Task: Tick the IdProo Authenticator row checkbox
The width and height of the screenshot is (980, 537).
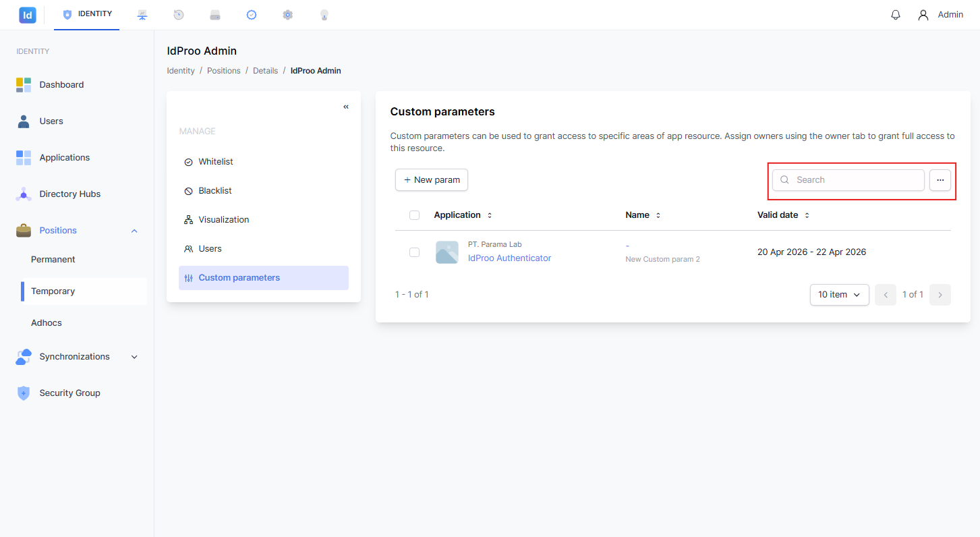Action: pyautogui.click(x=415, y=252)
